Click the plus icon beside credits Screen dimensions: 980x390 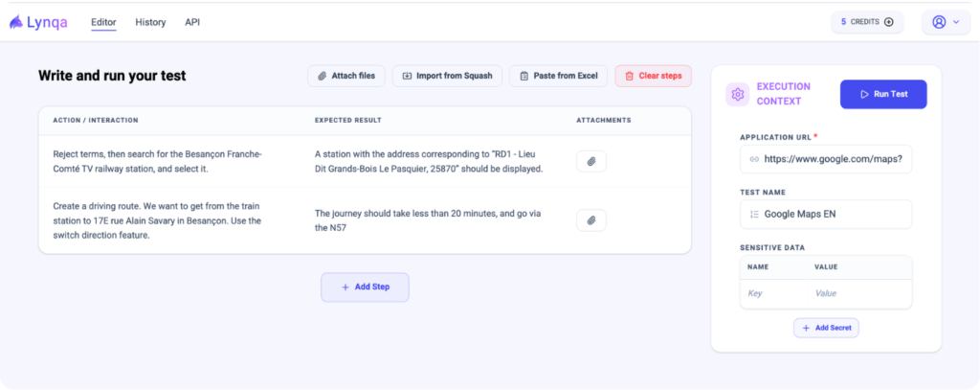889,22
